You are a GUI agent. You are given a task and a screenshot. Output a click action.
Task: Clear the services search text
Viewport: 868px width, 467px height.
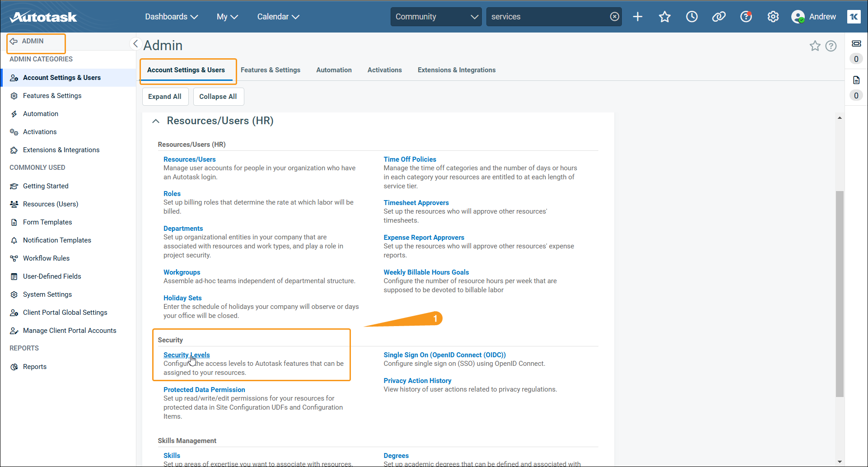(x=614, y=17)
